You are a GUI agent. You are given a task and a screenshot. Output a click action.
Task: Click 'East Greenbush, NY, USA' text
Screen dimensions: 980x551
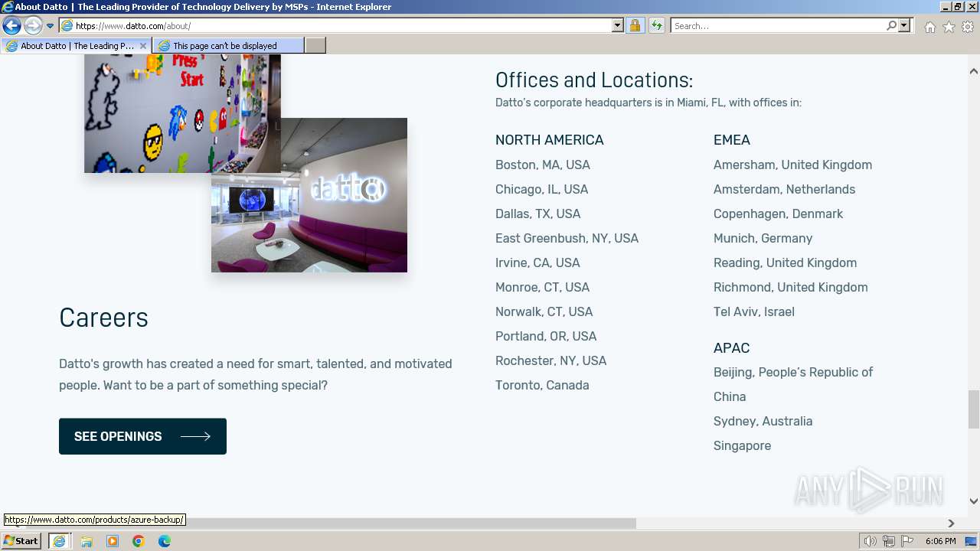[x=567, y=238]
